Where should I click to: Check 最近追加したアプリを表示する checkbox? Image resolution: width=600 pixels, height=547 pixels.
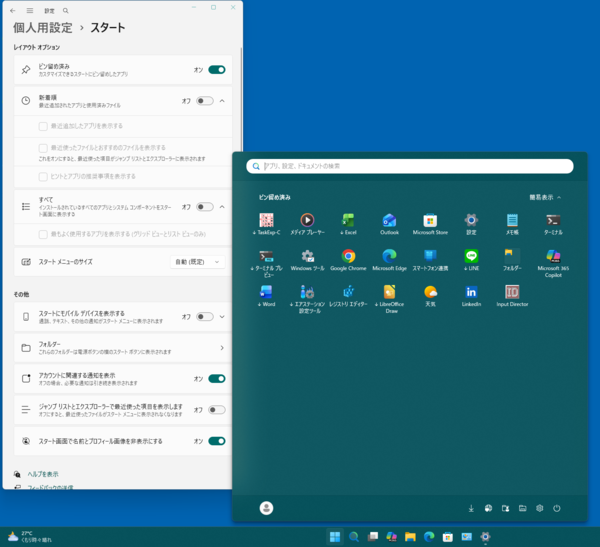coord(43,126)
